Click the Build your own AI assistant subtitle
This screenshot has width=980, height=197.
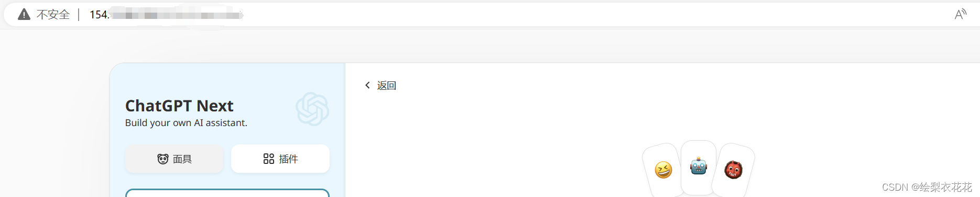click(x=186, y=122)
